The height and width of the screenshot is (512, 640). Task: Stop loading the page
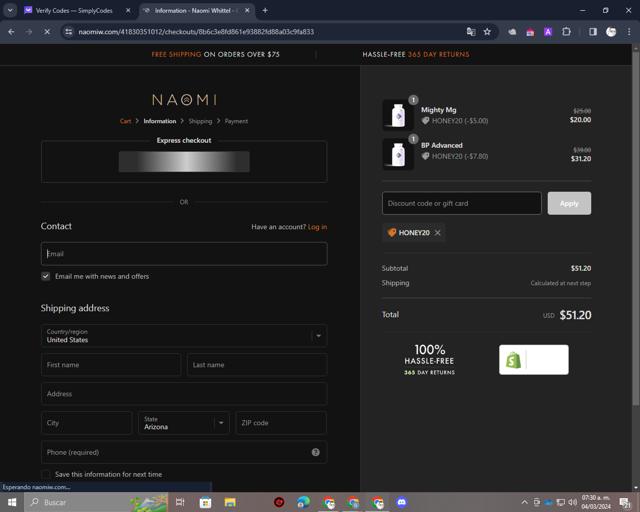pyautogui.click(x=47, y=31)
